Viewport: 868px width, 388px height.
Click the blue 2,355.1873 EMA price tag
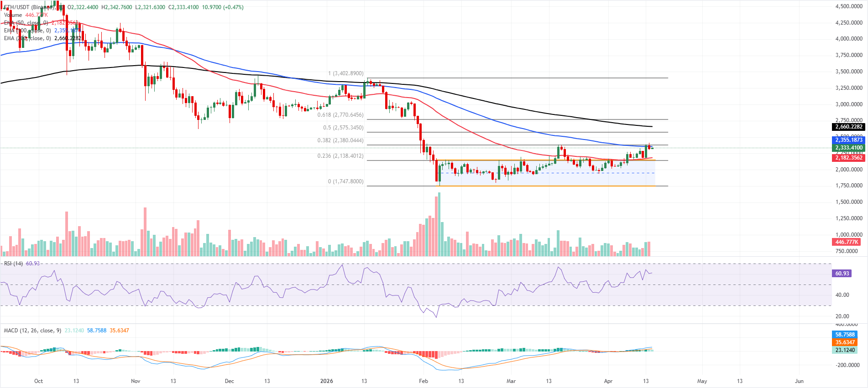[x=848, y=140]
